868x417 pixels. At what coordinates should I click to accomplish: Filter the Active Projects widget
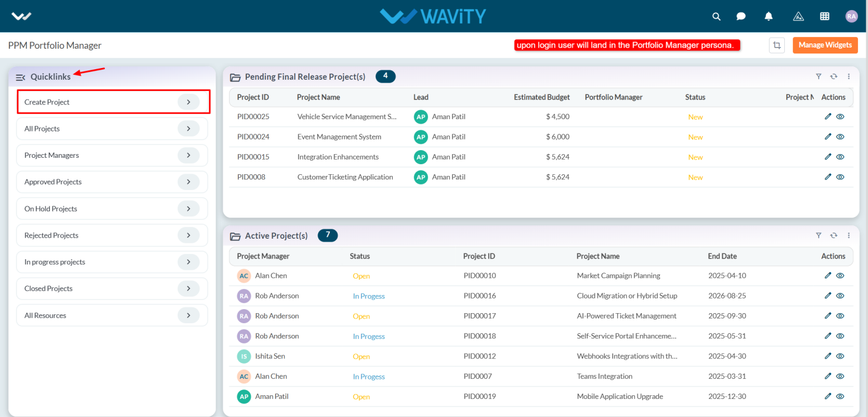click(819, 235)
